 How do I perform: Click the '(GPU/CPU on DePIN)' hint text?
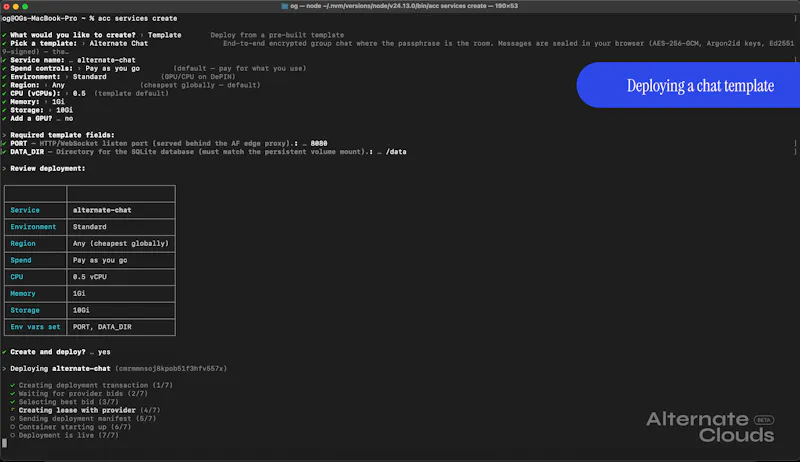point(198,77)
